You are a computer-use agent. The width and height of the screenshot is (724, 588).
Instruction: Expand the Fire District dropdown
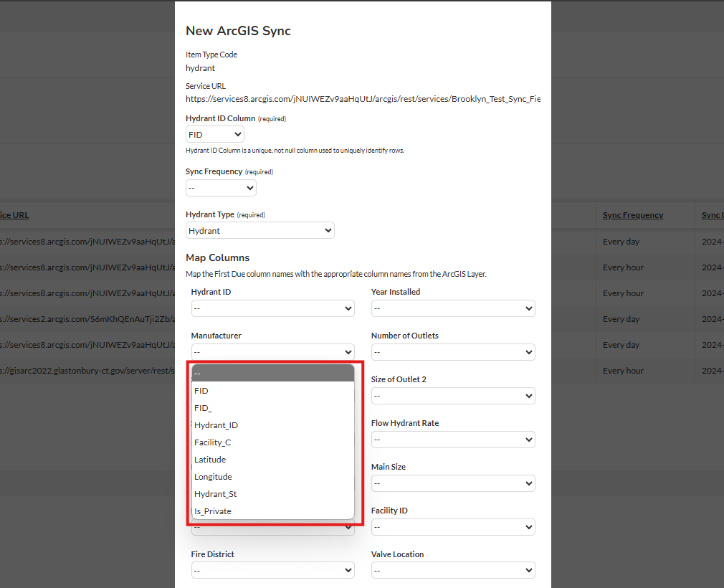[x=273, y=571]
